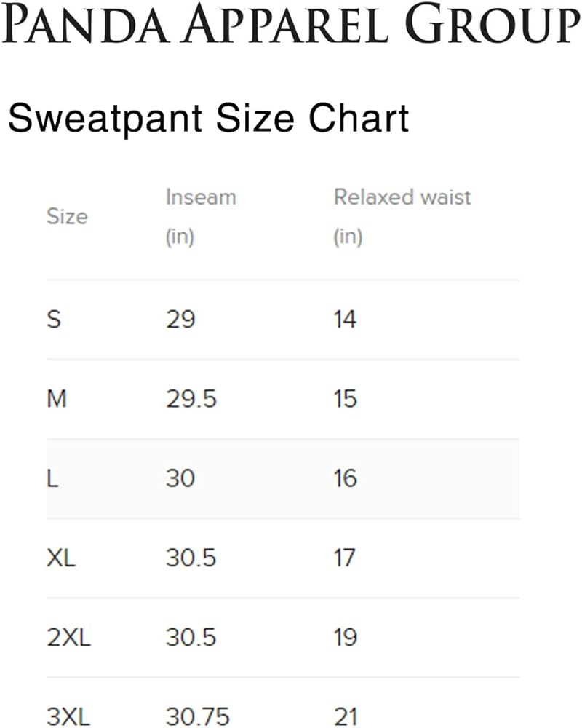Image resolution: width=582 pixels, height=728 pixels.
Task: Click the inseam value 30 for L
Action: [x=180, y=478]
